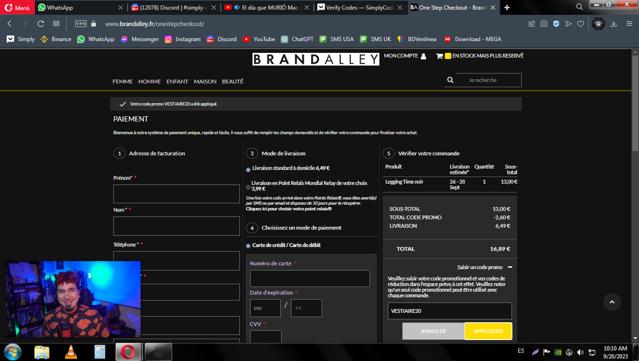Open MON COMPTE account link
The height and width of the screenshot is (361, 639).
point(405,56)
